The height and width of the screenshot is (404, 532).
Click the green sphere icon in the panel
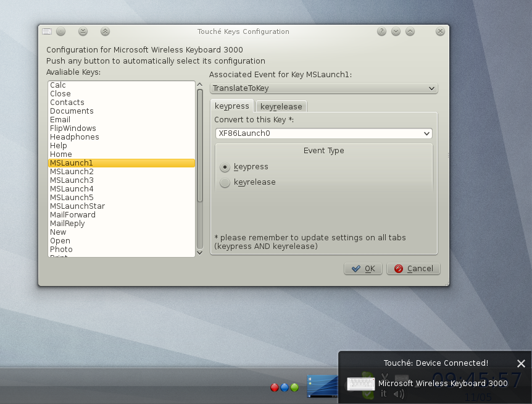(294, 387)
